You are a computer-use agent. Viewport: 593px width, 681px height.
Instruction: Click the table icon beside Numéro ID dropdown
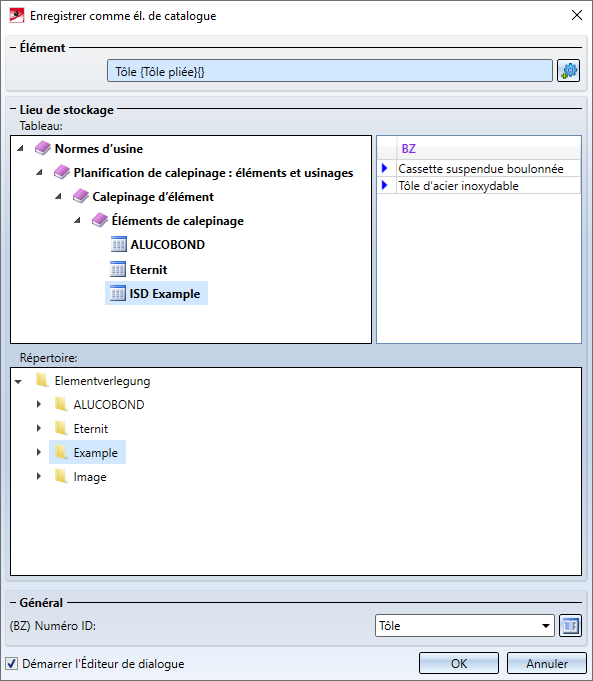click(570, 625)
